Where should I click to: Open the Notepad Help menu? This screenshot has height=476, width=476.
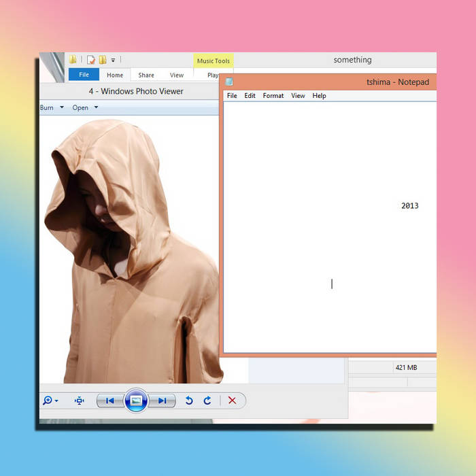coord(319,96)
